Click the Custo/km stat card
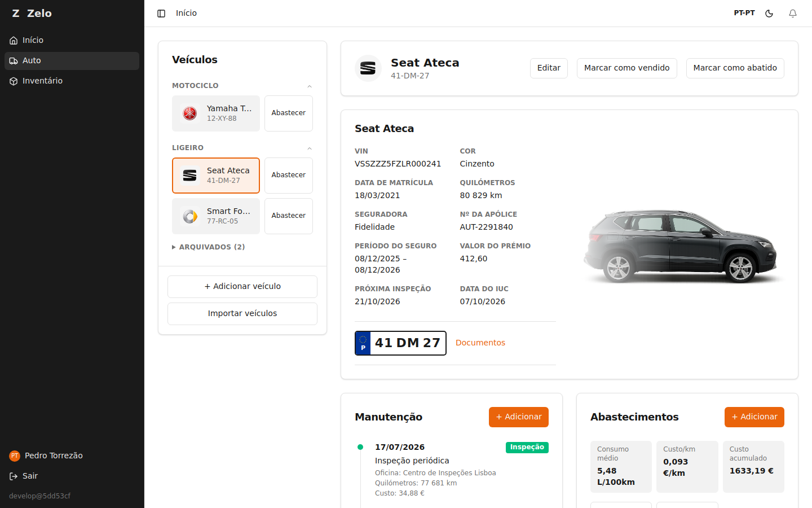The width and height of the screenshot is (812, 508). point(687,467)
